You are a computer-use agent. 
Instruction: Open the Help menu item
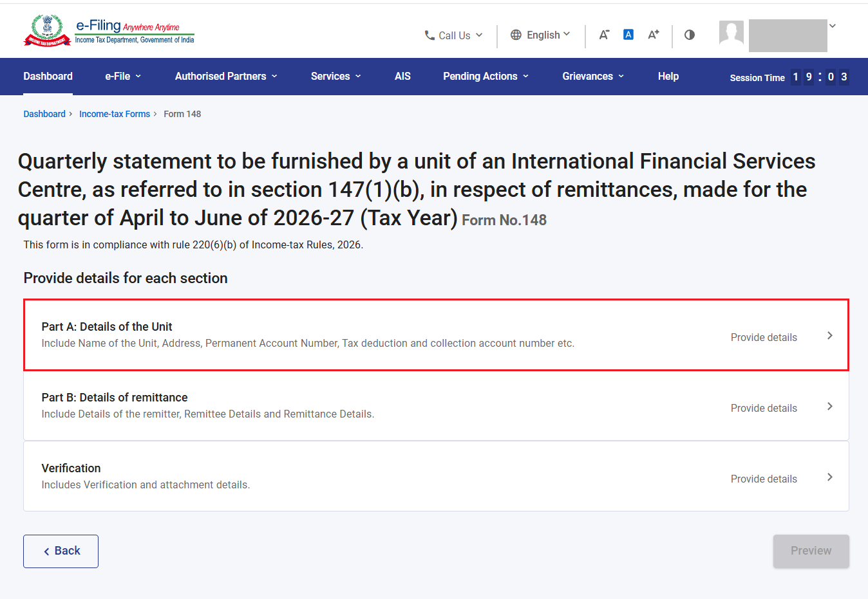[x=668, y=76]
